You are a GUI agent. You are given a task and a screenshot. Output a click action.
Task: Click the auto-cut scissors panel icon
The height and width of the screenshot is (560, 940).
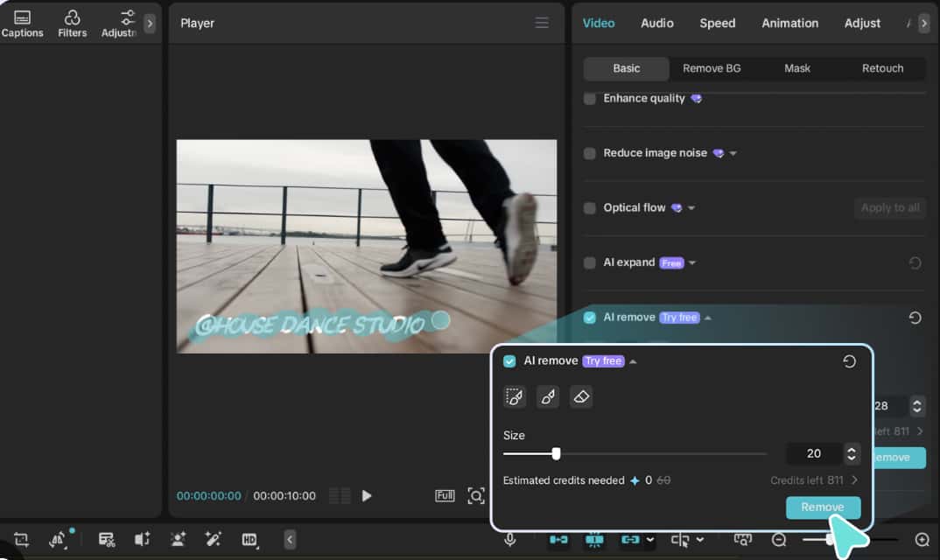[x=107, y=540]
